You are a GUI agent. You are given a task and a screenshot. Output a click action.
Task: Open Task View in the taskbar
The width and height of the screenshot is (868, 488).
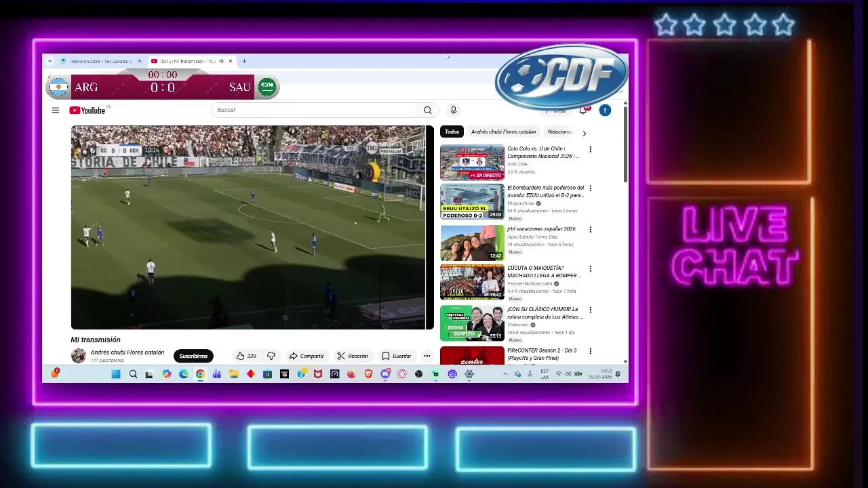coord(149,374)
